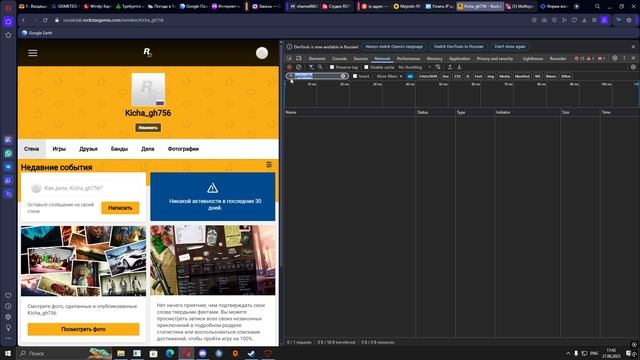Open the Друзья tab on the profile

coord(88,149)
